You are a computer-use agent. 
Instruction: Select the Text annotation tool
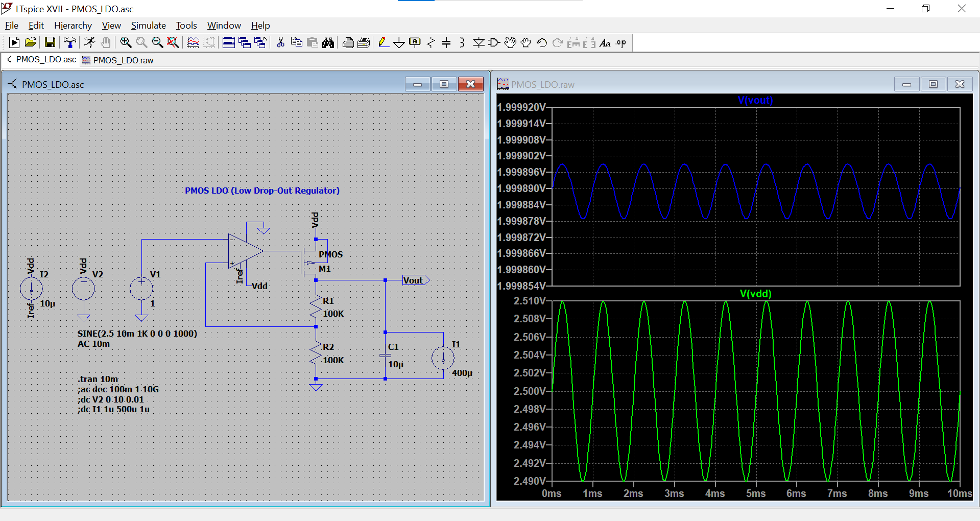605,43
